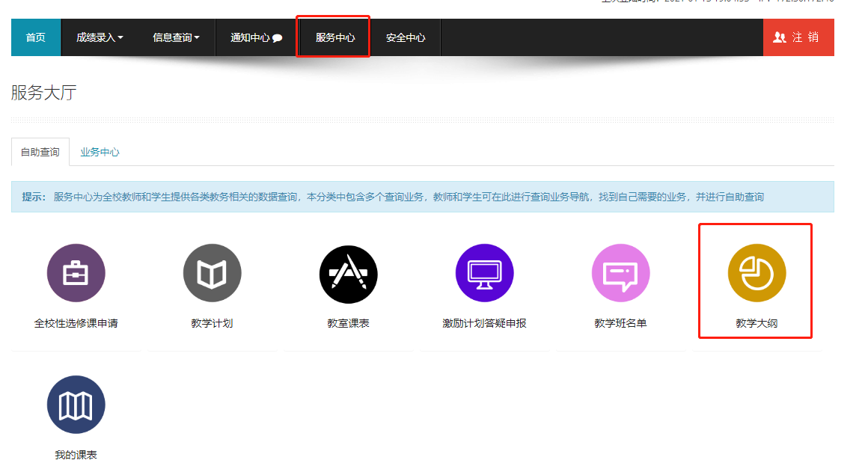Image resolution: width=868 pixels, height=469 pixels.
Task: Open the 教室课表 icon
Action: tap(348, 273)
